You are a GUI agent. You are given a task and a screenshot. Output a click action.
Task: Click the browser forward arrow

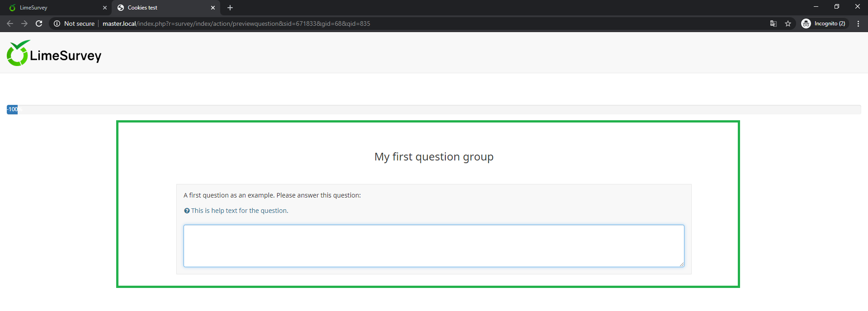[x=24, y=24]
